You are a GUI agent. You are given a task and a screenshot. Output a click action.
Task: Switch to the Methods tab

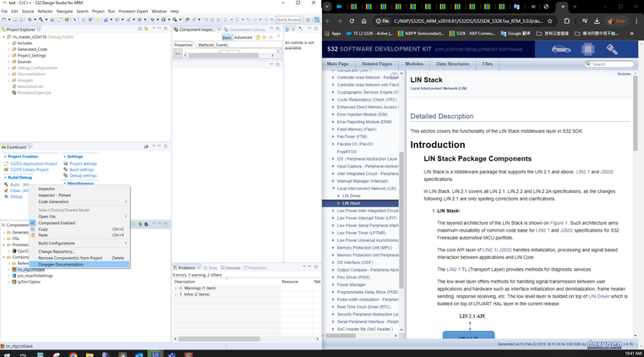tap(205, 45)
